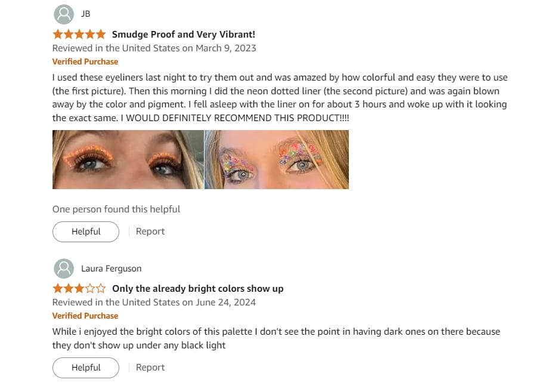The image size is (554, 392).
Task: Click the reviewer name Laura Ferguson
Action: 112,268
